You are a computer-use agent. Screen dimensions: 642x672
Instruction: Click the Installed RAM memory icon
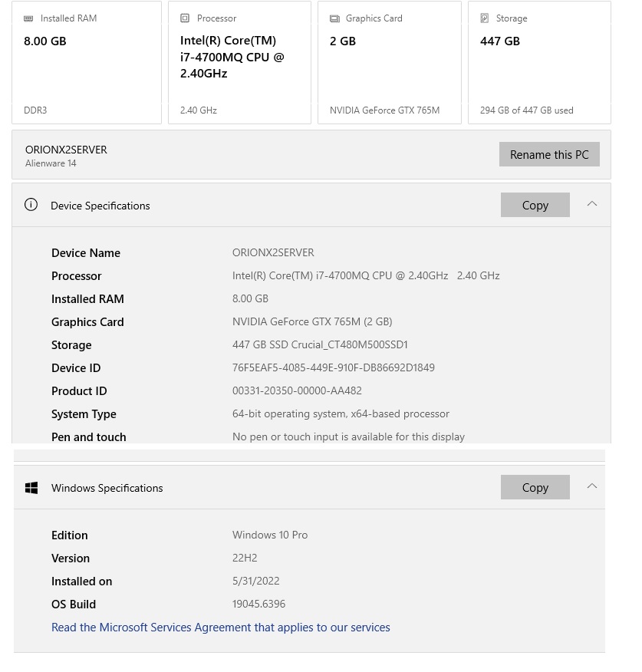[28, 18]
